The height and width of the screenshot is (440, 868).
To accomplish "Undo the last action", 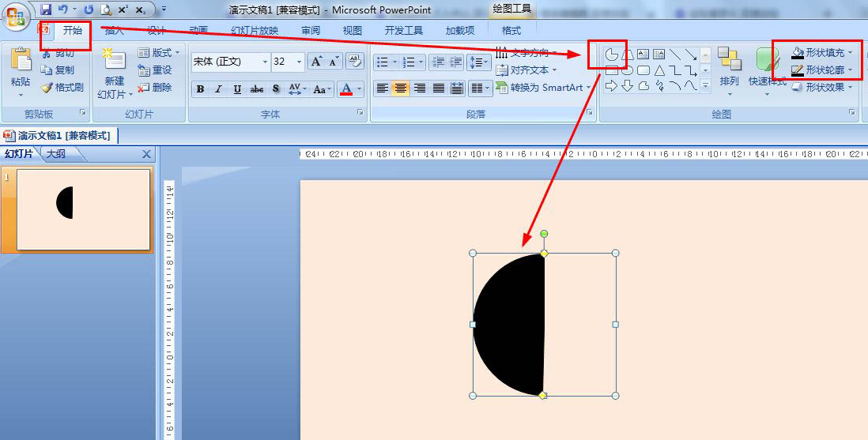I will (x=63, y=9).
